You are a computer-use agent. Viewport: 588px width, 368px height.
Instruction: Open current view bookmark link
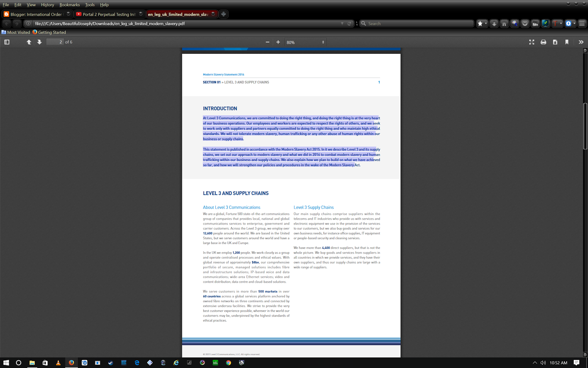(x=567, y=42)
